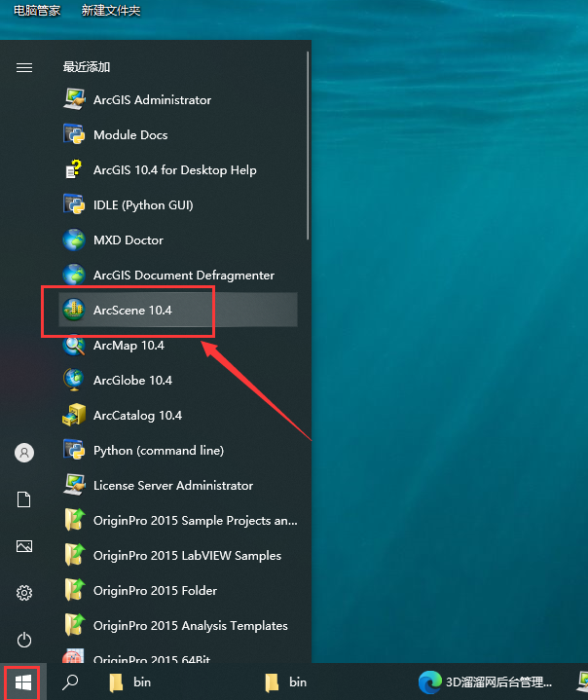Click the Python (command line) text
Viewport: 588px width, 700px height.
click(x=159, y=451)
